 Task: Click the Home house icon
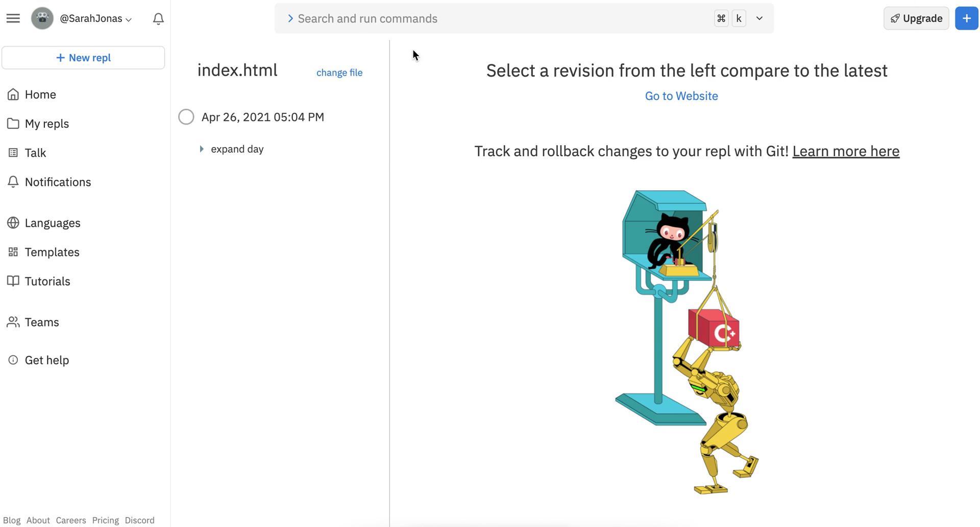pyautogui.click(x=13, y=94)
